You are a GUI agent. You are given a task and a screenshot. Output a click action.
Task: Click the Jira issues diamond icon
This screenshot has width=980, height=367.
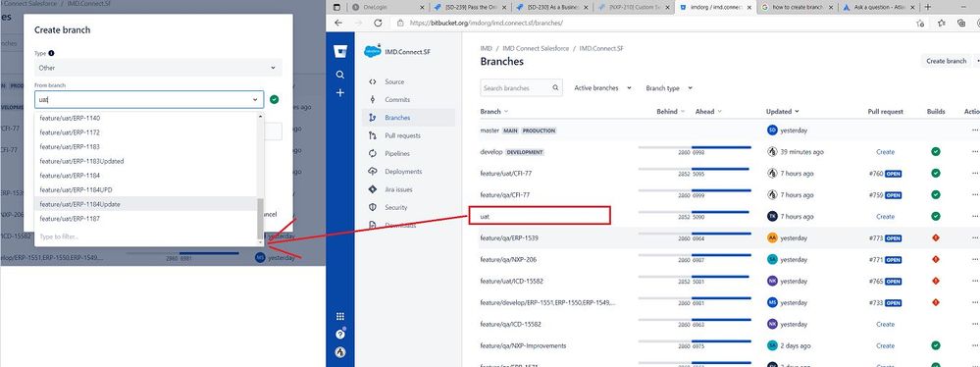(x=373, y=189)
